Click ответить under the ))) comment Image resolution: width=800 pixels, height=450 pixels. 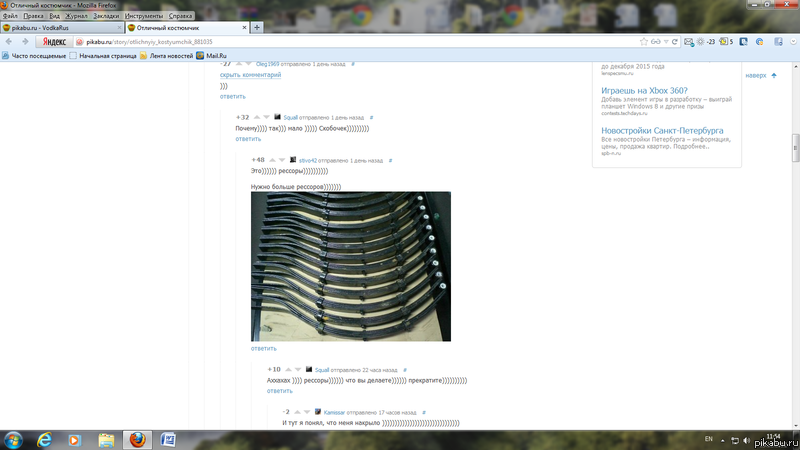[233, 96]
